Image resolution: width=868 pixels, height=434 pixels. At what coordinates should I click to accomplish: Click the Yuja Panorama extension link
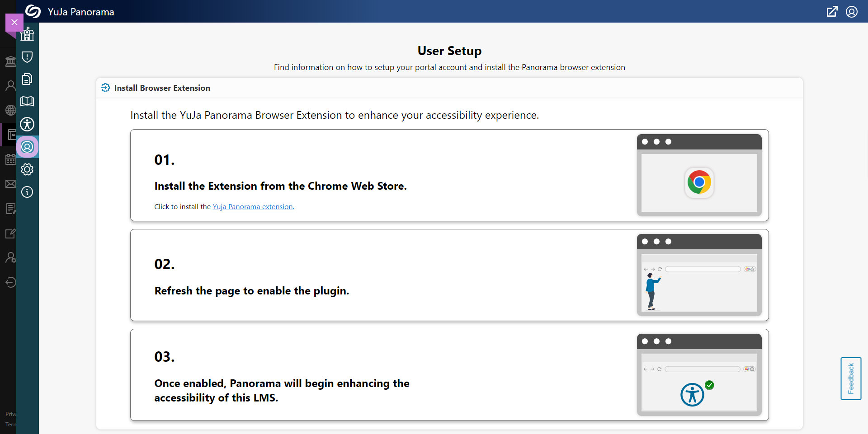253,207
